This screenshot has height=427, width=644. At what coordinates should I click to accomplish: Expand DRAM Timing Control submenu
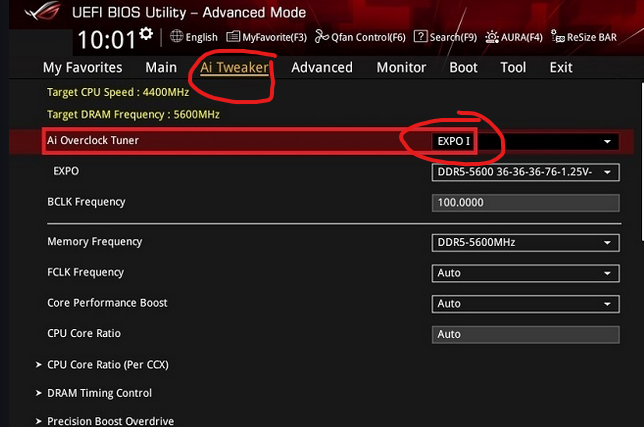coord(99,393)
